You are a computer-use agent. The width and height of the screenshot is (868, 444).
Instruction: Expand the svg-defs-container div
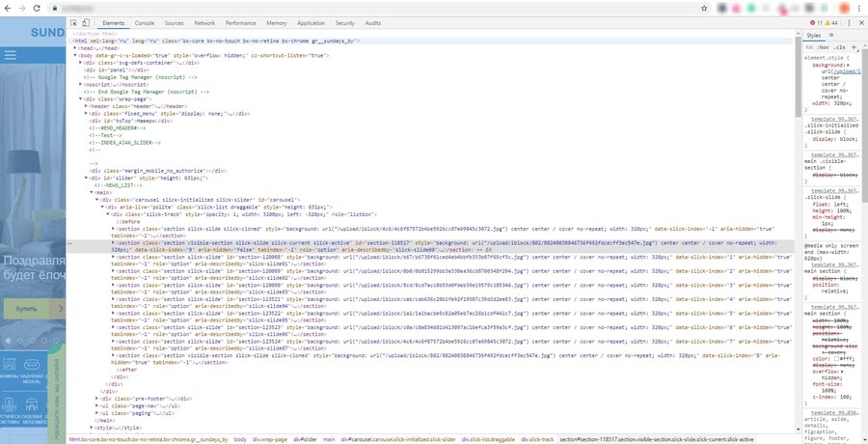pyautogui.click(x=81, y=63)
